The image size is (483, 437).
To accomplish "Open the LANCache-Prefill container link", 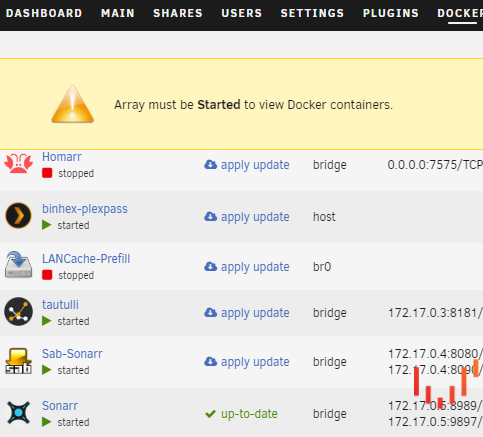I will click(86, 259).
